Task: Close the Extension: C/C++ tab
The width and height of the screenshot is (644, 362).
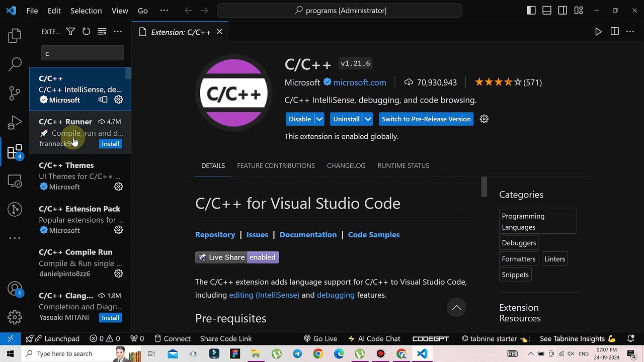Action: click(x=219, y=32)
